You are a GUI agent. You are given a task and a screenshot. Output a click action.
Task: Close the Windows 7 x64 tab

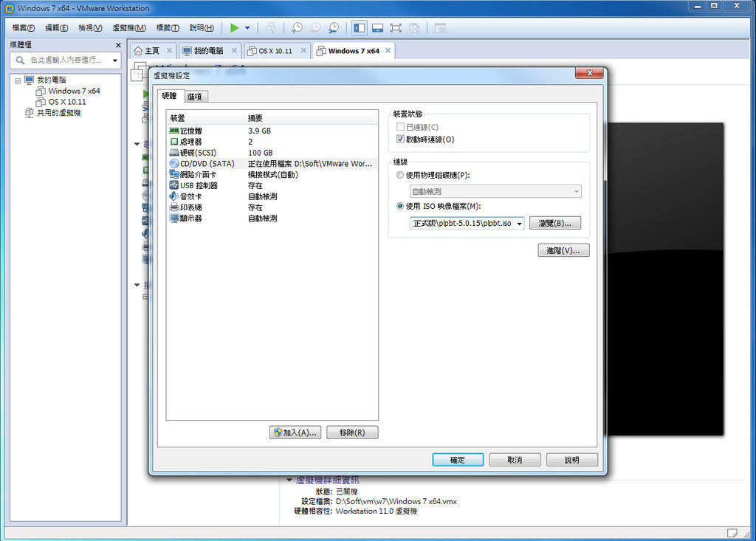[x=388, y=51]
